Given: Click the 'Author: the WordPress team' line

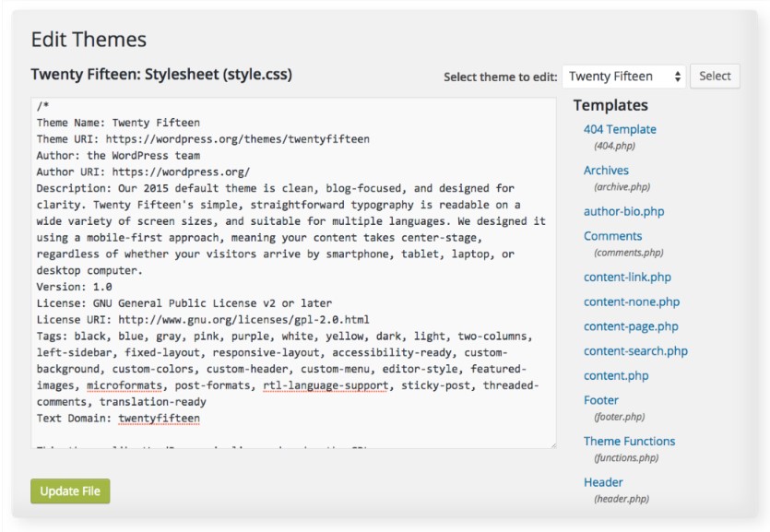Looking at the screenshot, I should point(118,156).
